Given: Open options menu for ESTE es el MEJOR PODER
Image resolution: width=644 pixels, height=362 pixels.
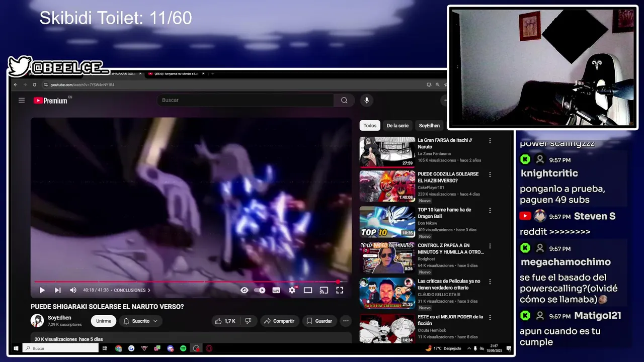Looking at the screenshot, I should click(490, 317).
